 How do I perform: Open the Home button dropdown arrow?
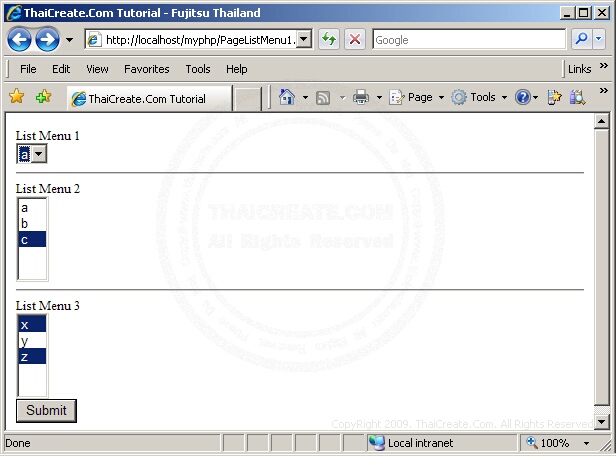(x=305, y=97)
